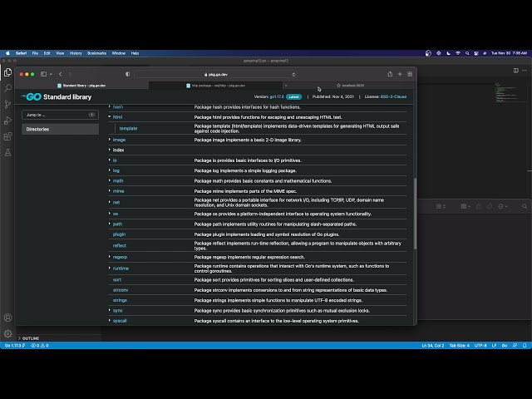The height and width of the screenshot is (399, 532).
Task: Open Safari sidebar dropdown chevron
Action: point(51,74)
